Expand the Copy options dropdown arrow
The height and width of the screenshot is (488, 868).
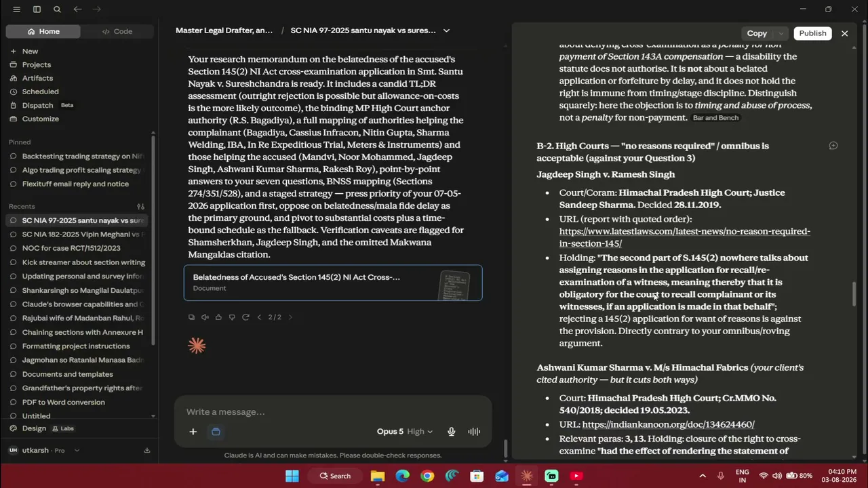coord(781,33)
